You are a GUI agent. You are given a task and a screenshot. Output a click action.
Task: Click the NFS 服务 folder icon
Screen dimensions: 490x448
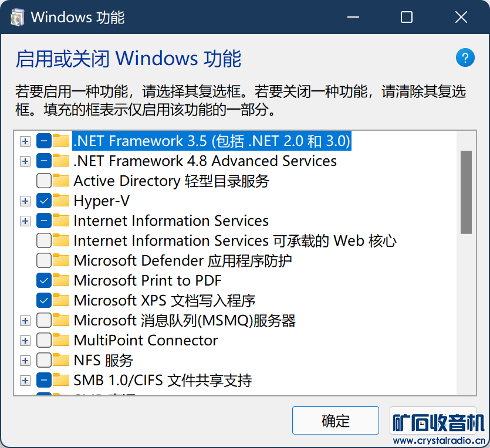tap(61, 360)
